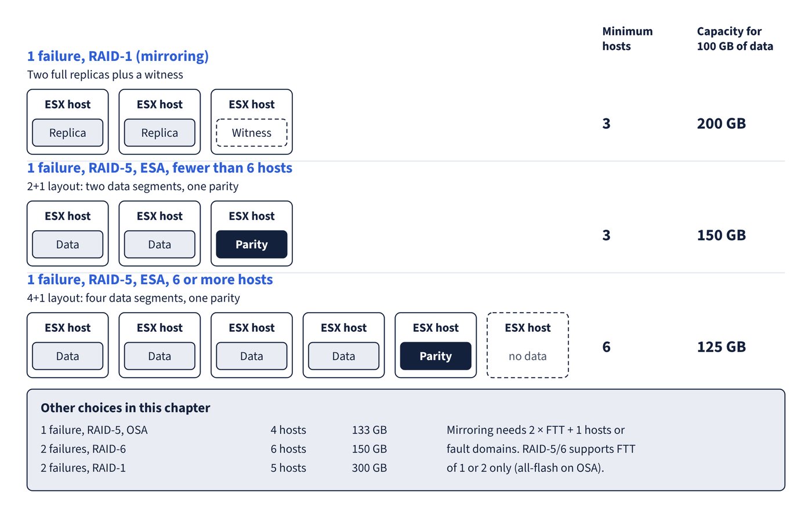The image size is (812, 511).
Task: Click the "ESX host" label above Witness
Action: pos(252,104)
